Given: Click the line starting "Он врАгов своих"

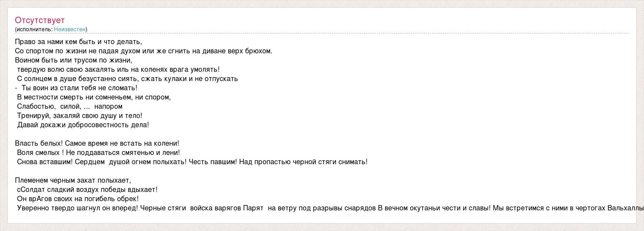Looking at the screenshot, I should 78,199.
